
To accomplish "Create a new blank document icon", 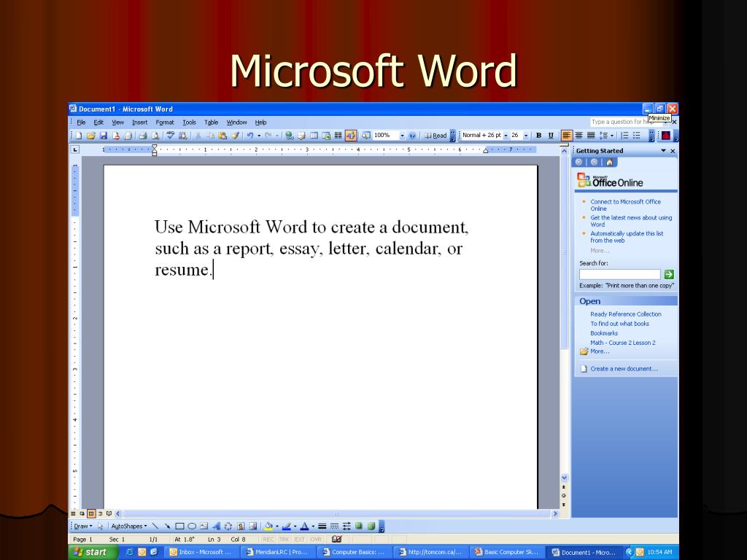I will coord(78,136).
